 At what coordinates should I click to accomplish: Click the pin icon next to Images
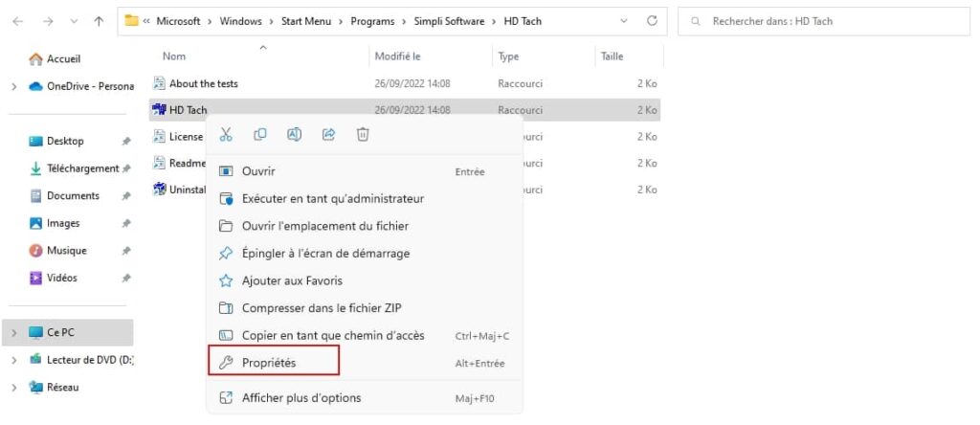(x=126, y=223)
